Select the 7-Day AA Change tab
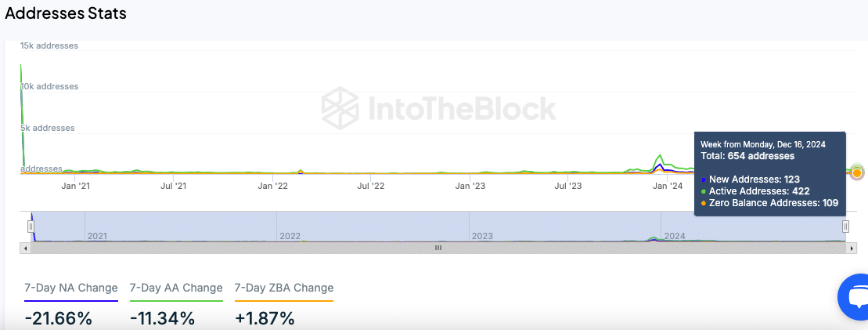Viewport: 868px width, 330px height. 176,288
